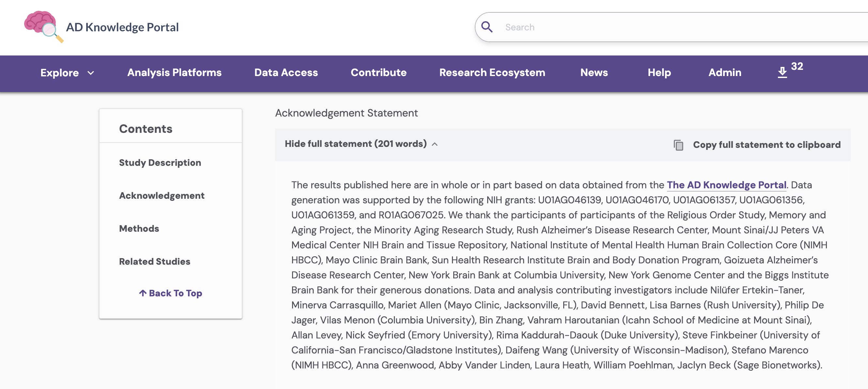This screenshot has height=389, width=868.
Task: Expand the Explore menu chevron
Action: tap(91, 73)
